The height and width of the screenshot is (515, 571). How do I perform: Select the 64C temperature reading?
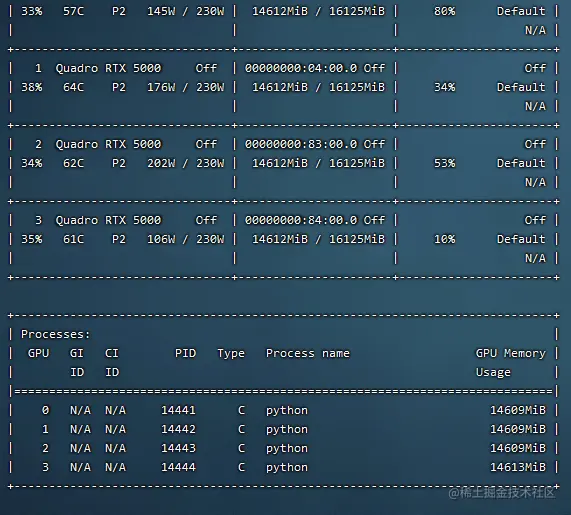(73, 87)
